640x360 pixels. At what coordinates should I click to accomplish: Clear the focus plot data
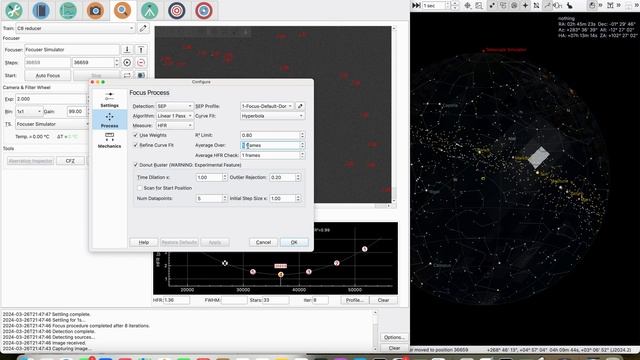tap(383, 300)
